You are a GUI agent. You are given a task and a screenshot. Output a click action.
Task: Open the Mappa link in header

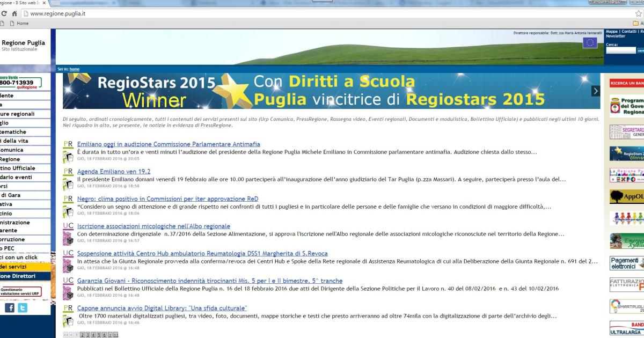click(x=612, y=32)
